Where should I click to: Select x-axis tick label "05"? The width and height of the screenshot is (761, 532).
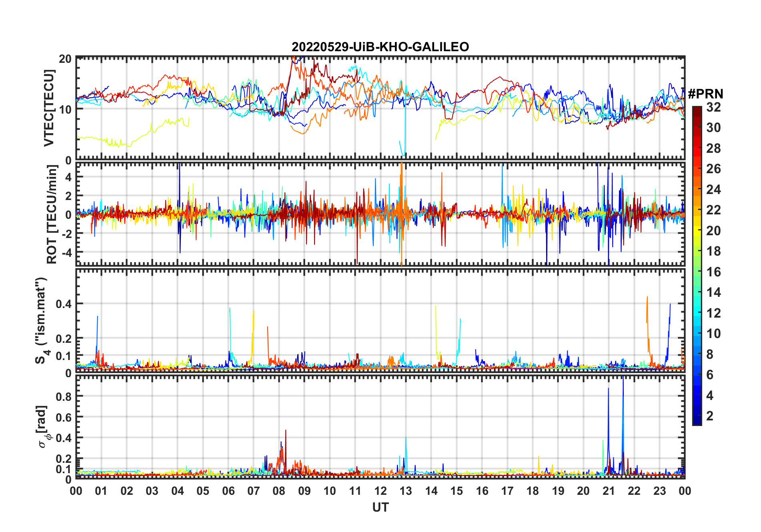point(203,491)
